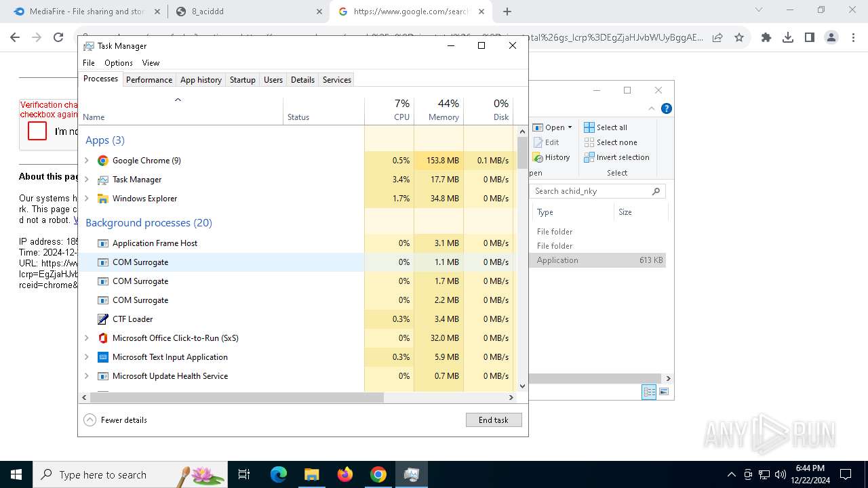The height and width of the screenshot is (488, 868).
Task: Show hidden system tray icons
Action: [x=731, y=474]
